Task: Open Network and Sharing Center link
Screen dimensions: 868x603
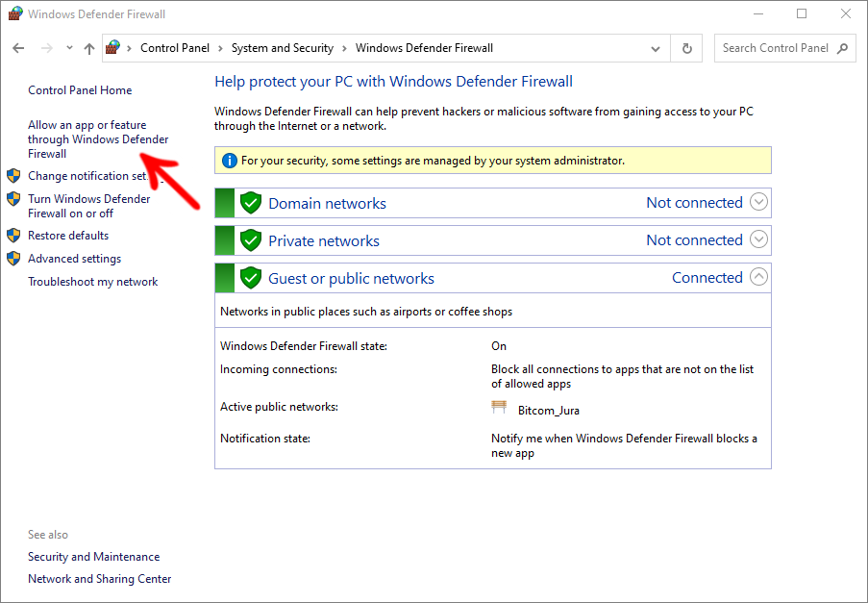Action: click(x=100, y=579)
